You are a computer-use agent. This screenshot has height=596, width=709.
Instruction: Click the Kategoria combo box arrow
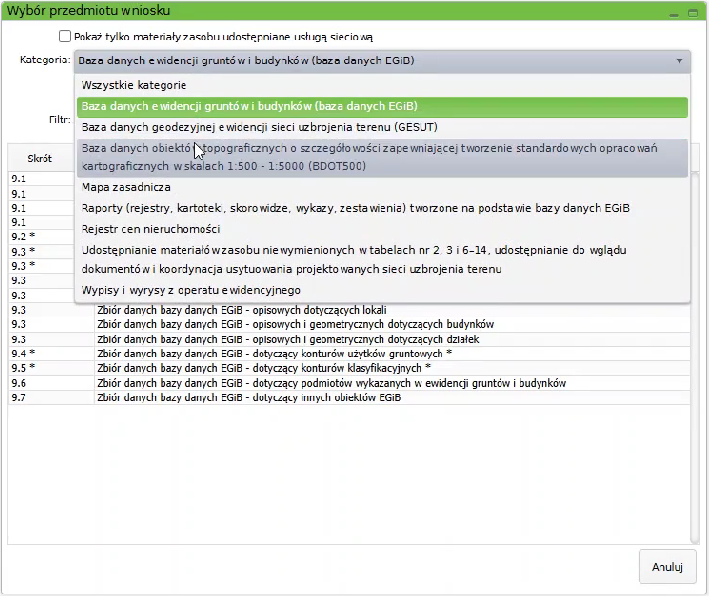(679, 60)
